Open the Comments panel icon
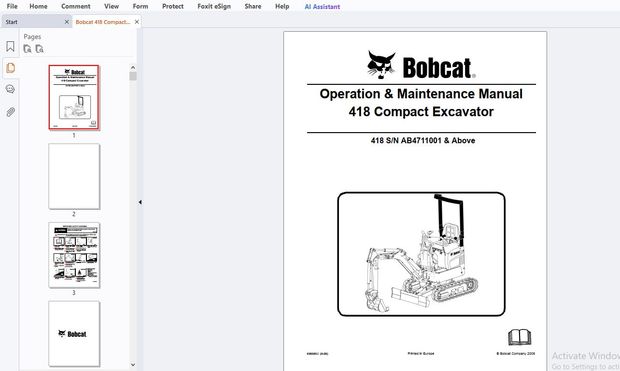Screen dimensions: 620x371 pyautogui.click(x=11, y=89)
